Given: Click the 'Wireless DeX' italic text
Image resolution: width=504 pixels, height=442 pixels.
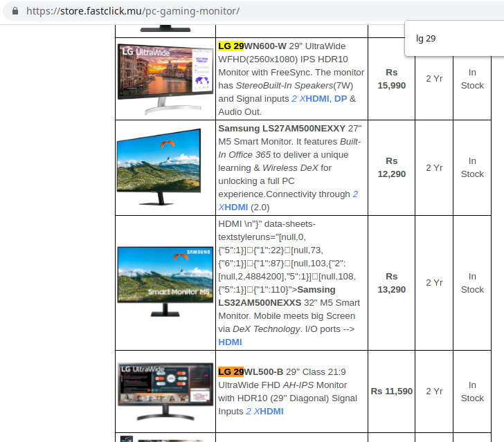Looking at the screenshot, I should pos(290,168).
